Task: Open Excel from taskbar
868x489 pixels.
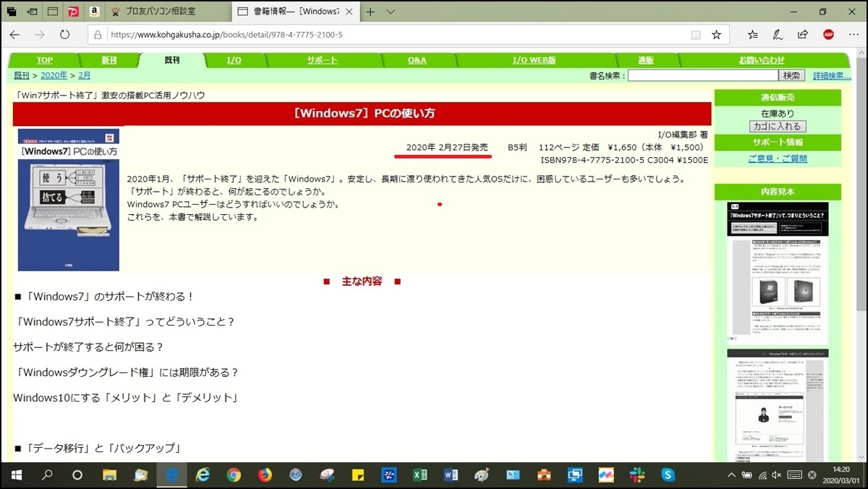Action: [x=419, y=475]
